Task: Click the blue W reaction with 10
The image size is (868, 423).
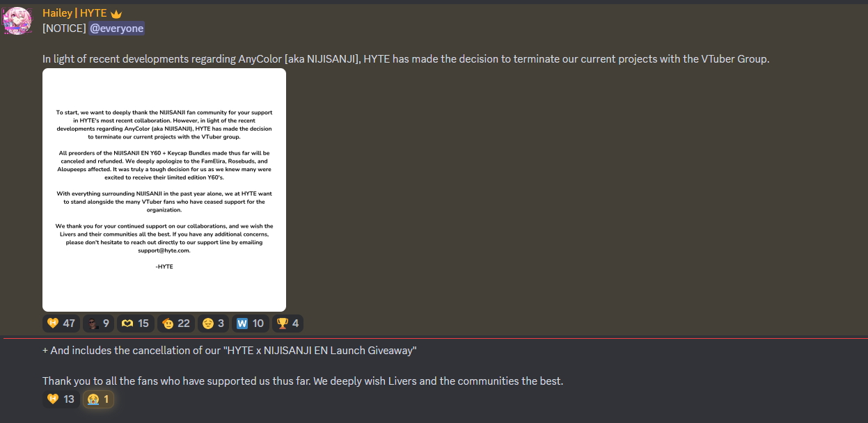Action: point(251,324)
